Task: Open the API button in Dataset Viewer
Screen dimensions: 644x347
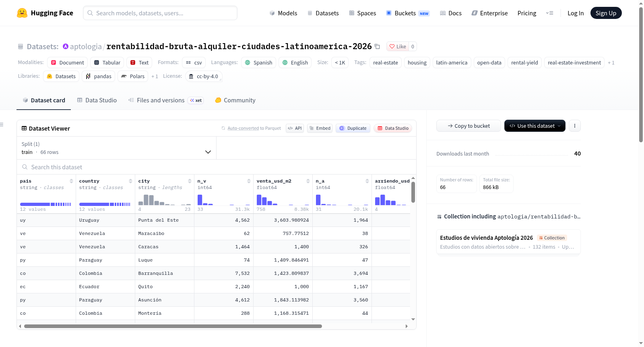Action: [295, 128]
